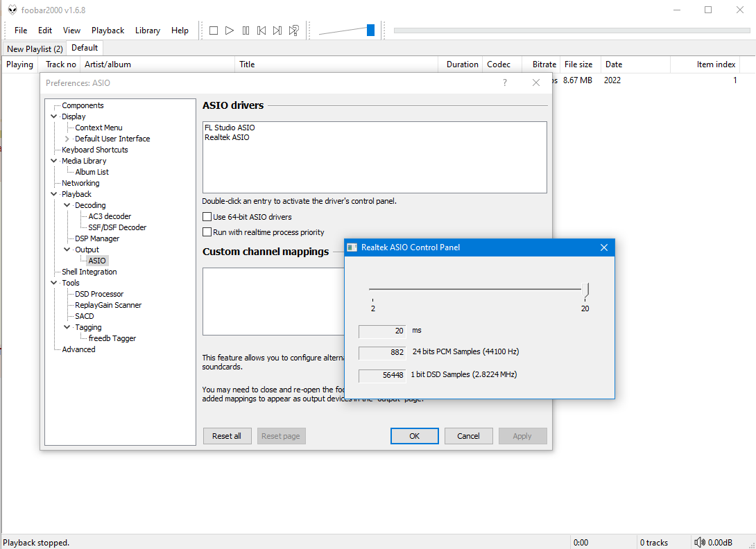Click the Reset page button
Image resolution: width=756 pixels, height=549 pixels.
click(281, 436)
